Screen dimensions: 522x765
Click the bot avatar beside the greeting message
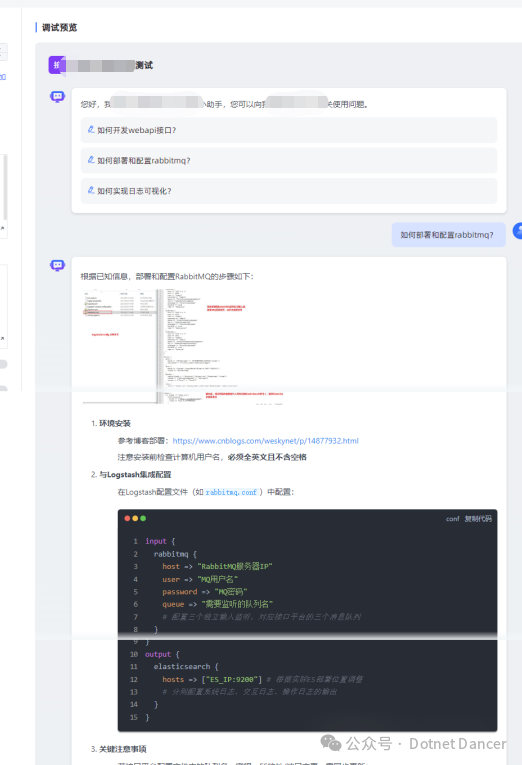(x=58, y=97)
